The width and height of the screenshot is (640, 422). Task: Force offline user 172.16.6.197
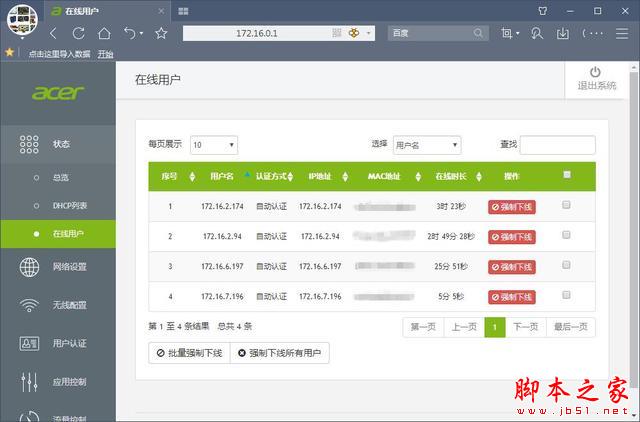pos(512,267)
